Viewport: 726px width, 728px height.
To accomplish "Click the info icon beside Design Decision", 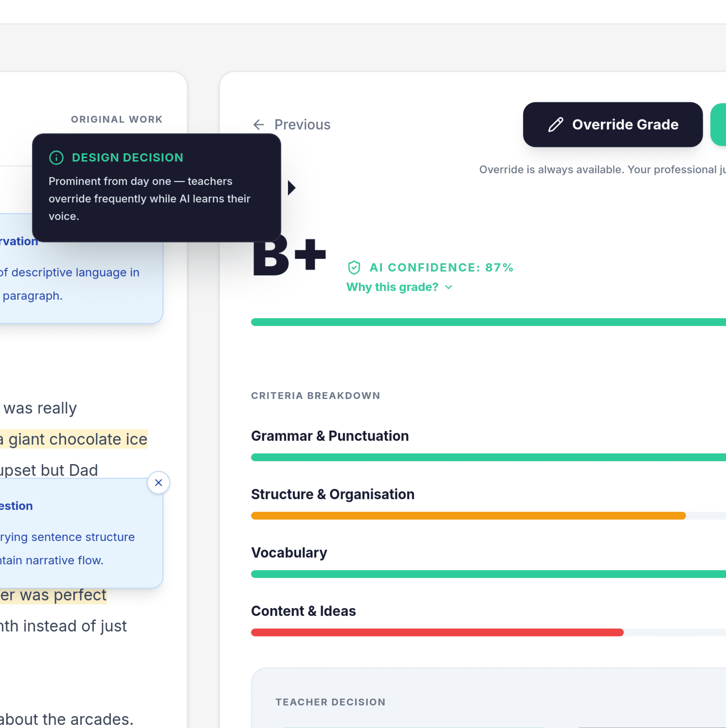I will [x=56, y=158].
